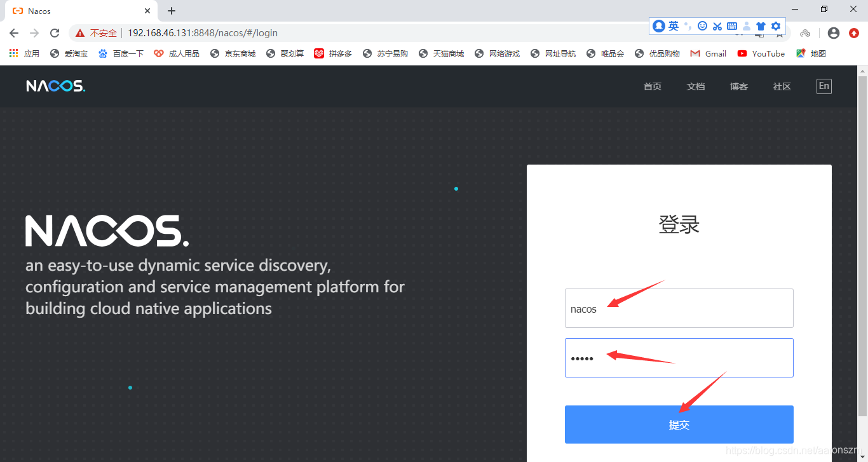Open a new tab with the plus button
The width and height of the screenshot is (868, 462).
pyautogui.click(x=172, y=11)
